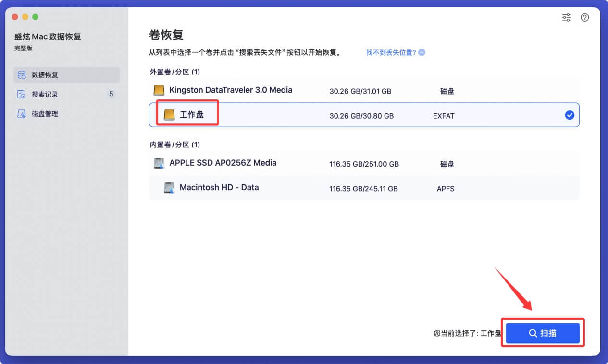
Task: Click the Macintosh HD - Data volume icon
Action: pos(168,188)
